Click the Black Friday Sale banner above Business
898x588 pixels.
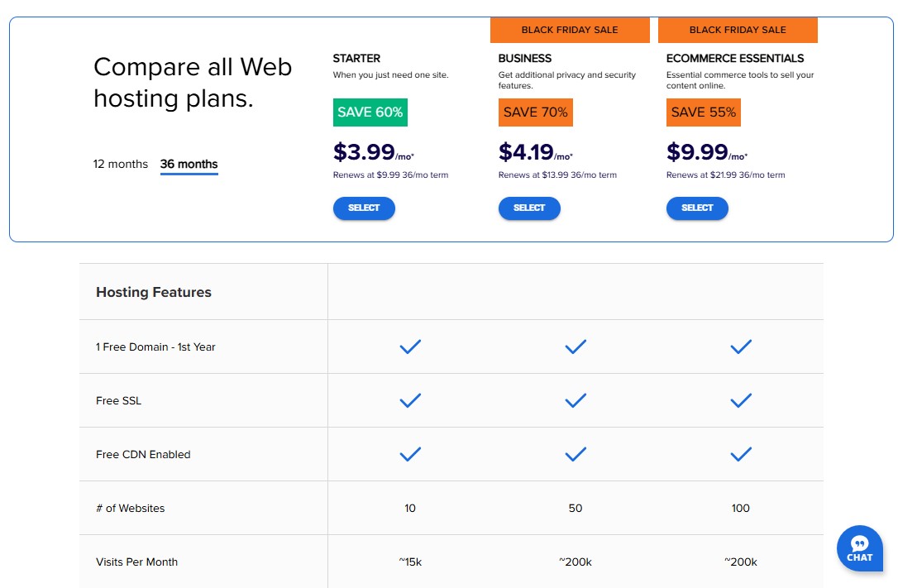coord(570,30)
